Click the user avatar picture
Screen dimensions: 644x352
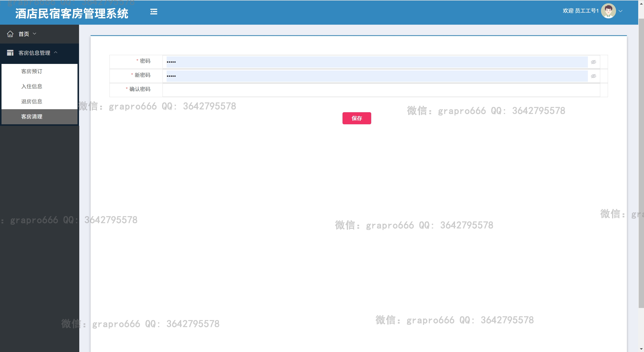click(x=608, y=11)
